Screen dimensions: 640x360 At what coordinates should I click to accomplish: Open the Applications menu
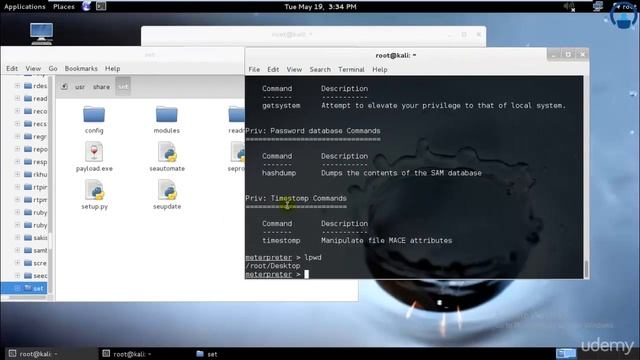[x=24, y=7]
